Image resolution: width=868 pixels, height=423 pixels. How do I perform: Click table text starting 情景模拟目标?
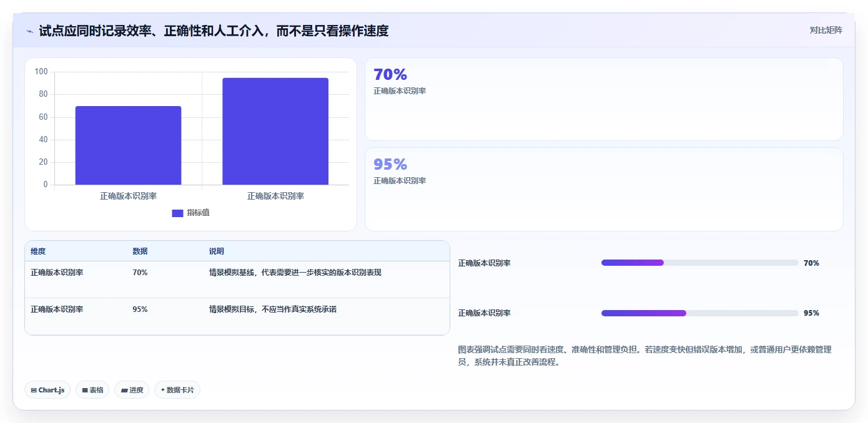pos(273,309)
